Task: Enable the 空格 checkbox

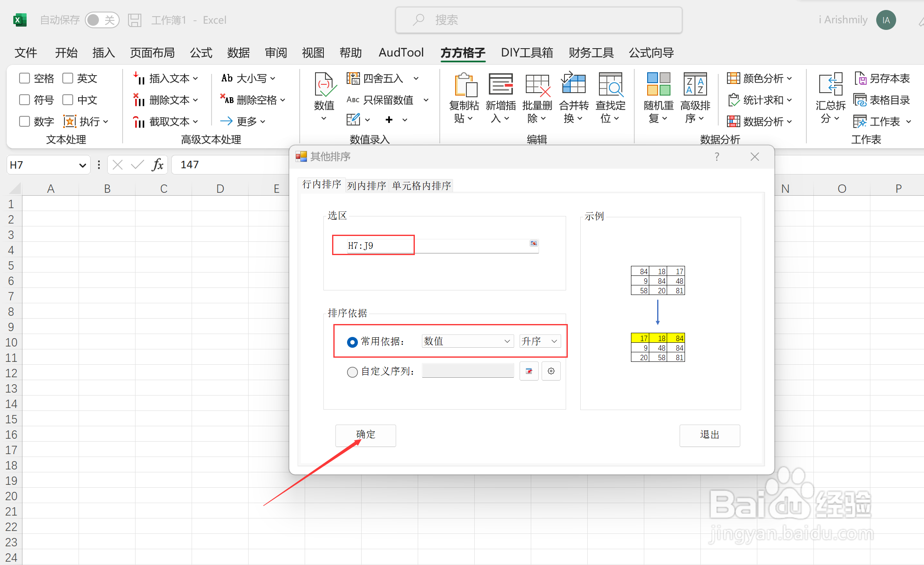Action: [x=24, y=78]
